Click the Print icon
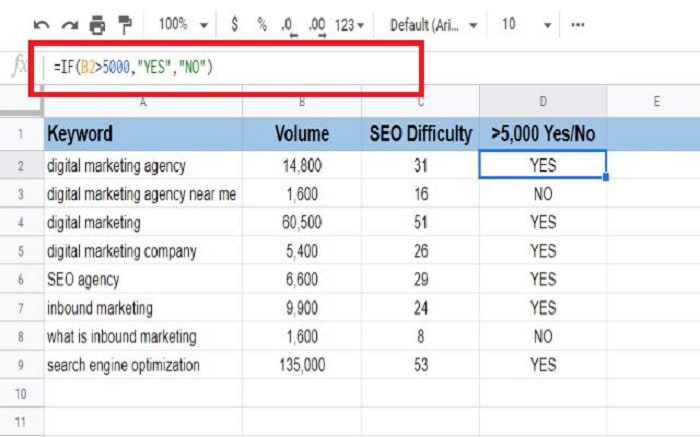The width and height of the screenshot is (700, 437). (x=97, y=24)
